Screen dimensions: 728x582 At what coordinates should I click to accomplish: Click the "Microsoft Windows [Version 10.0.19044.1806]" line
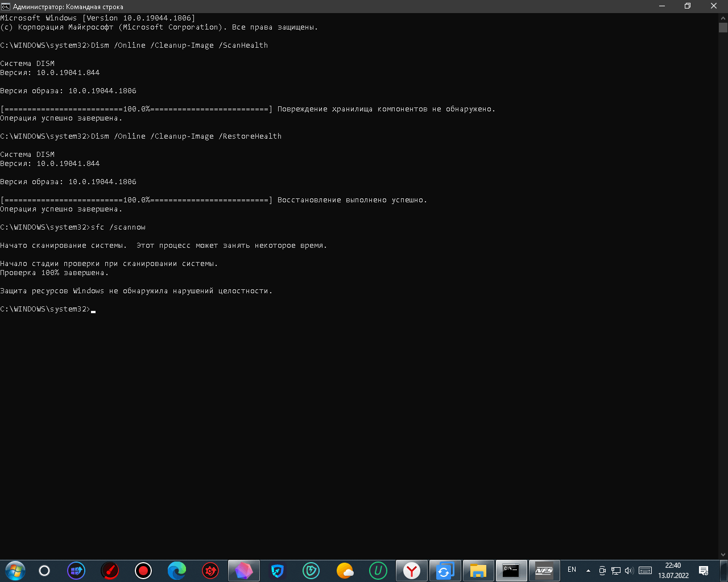coord(98,18)
